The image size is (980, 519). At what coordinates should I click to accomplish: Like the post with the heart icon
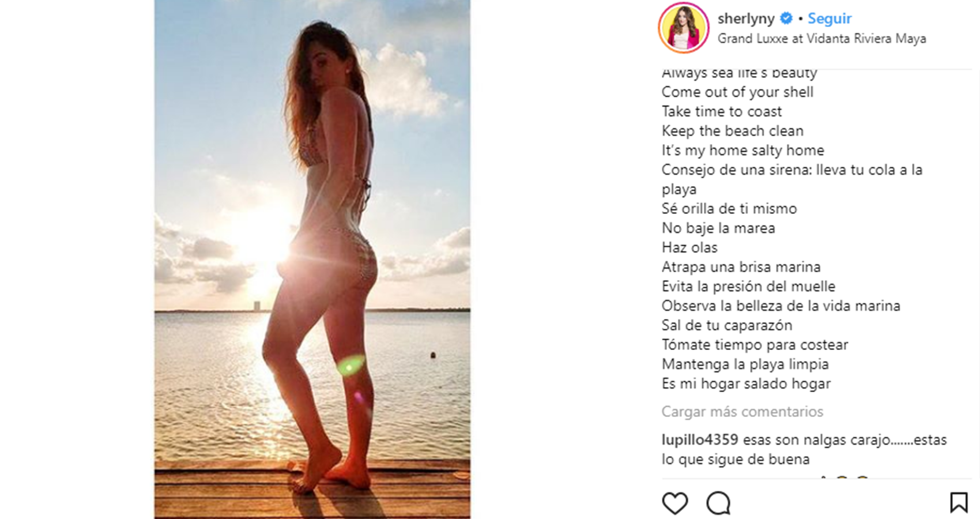coord(674,503)
